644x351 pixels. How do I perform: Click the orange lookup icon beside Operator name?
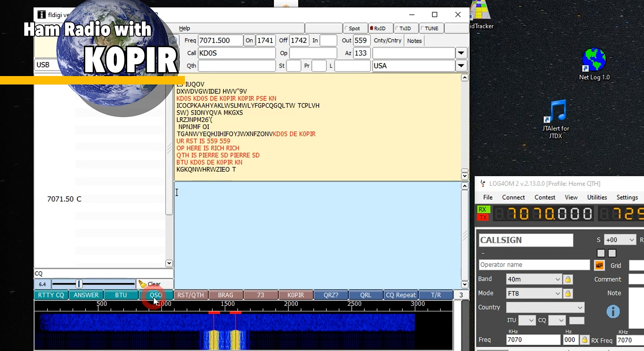pyautogui.click(x=599, y=265)
